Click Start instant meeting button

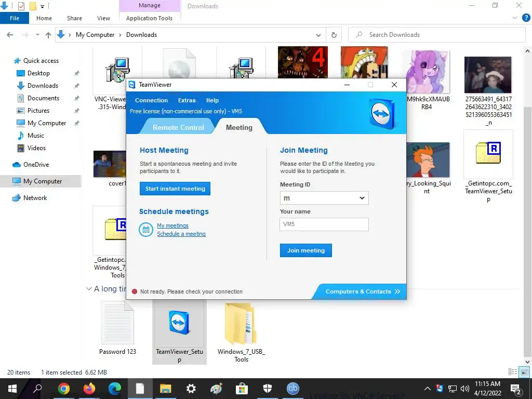coord(175,189)
